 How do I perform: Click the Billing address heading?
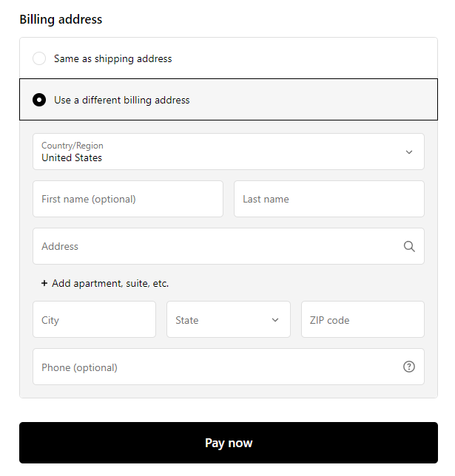(x=61, y=19)
